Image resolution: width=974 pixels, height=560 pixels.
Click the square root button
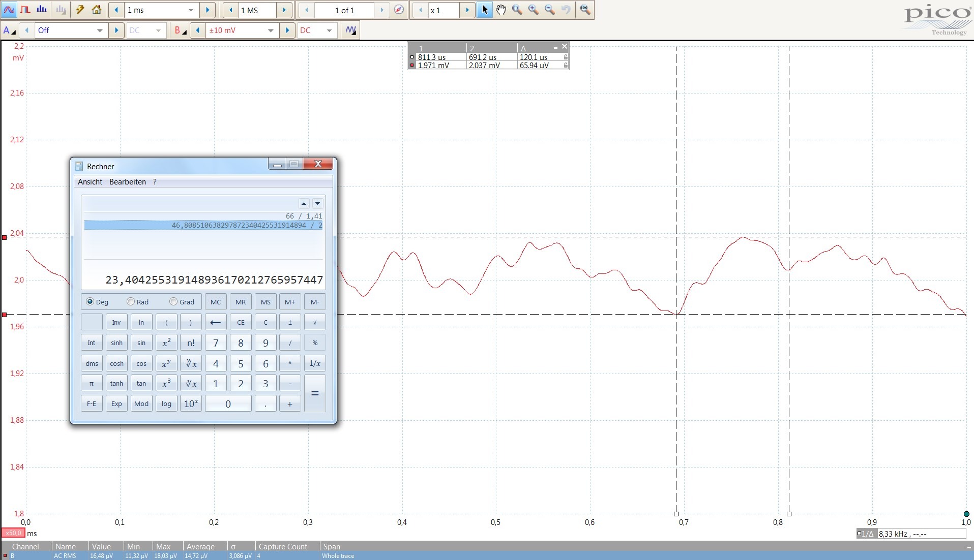pos(315,322)
